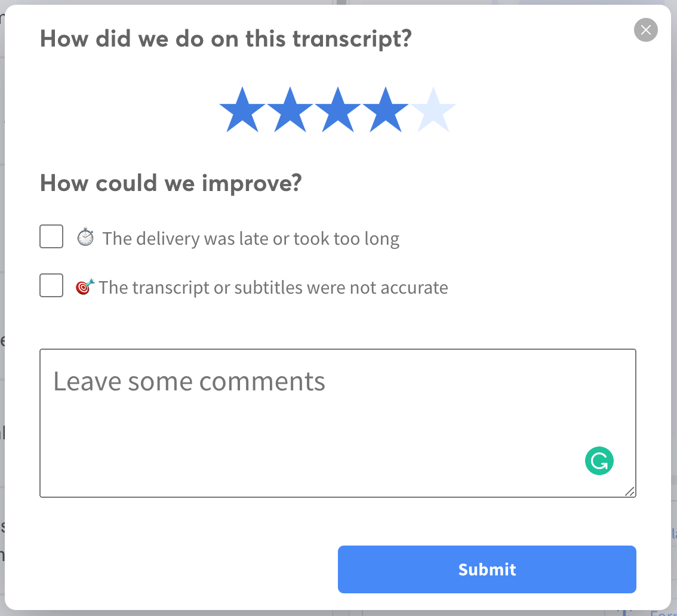677x616 pixels.
Task: Click the 'How did we do on this transcript?' heading
Action: click(x=226, y=39)
